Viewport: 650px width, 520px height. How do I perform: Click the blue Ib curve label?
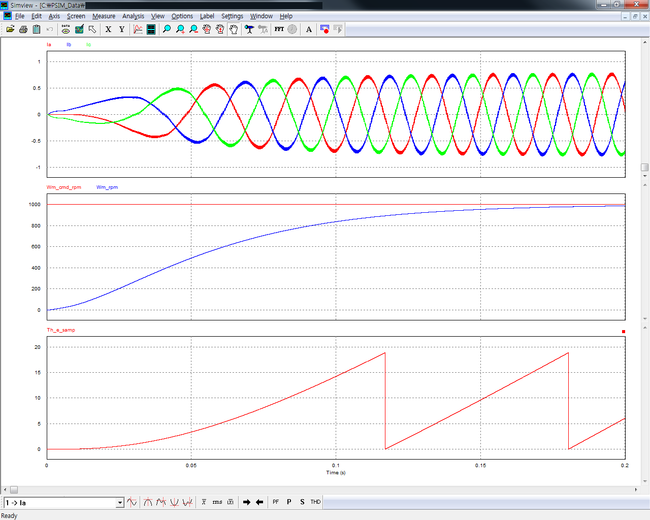click(x=69, y=44)
